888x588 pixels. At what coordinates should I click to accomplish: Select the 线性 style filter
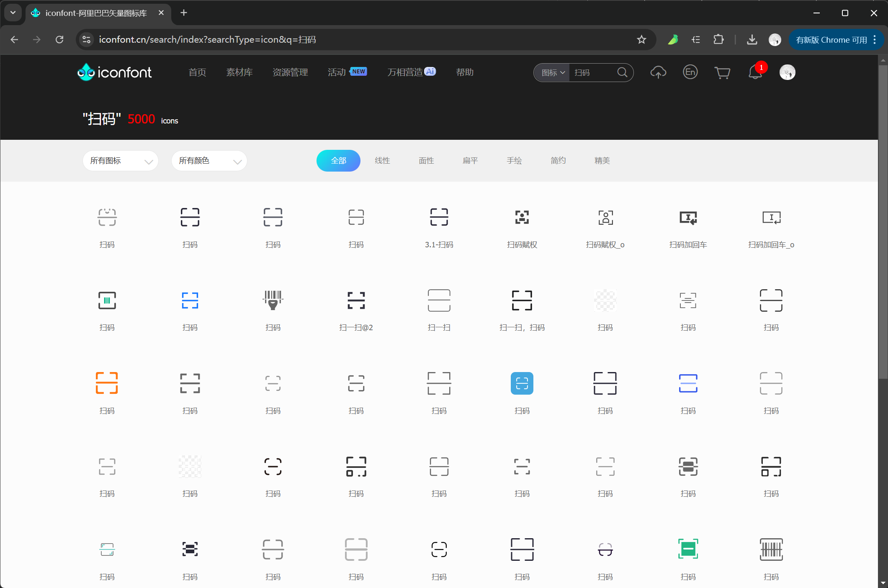point(382,161)
